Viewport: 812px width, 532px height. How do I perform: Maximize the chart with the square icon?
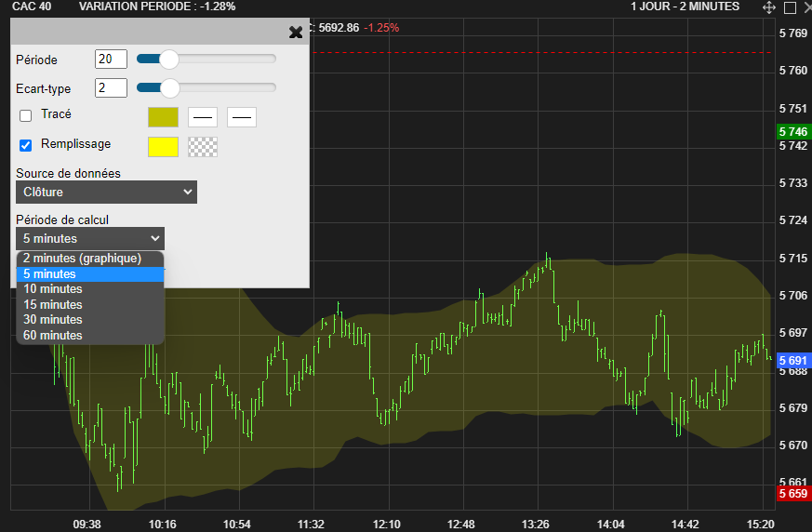click(790, 7)
